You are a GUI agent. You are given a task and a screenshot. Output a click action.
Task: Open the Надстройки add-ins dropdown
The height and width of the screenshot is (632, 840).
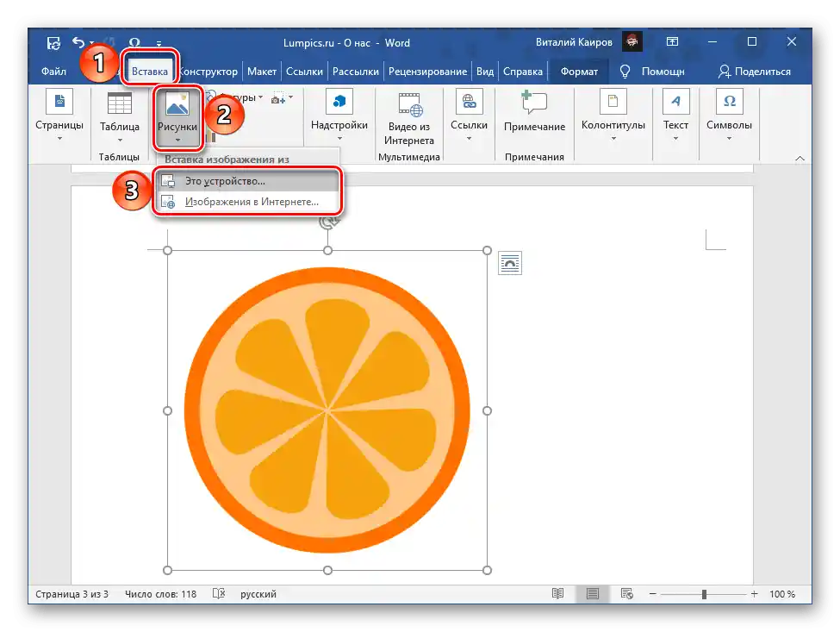click(339, 116)
